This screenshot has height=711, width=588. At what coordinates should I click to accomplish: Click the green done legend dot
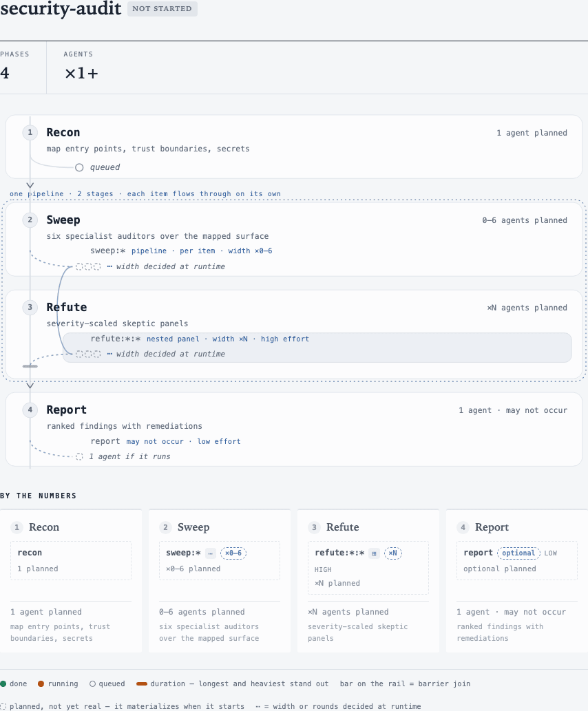tap(3, 683)
